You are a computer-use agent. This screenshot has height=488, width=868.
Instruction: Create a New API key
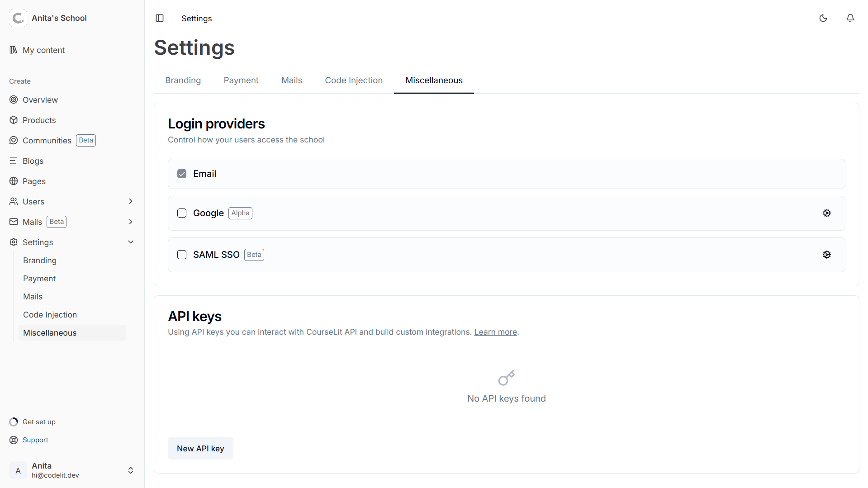[x=200, y=448]
